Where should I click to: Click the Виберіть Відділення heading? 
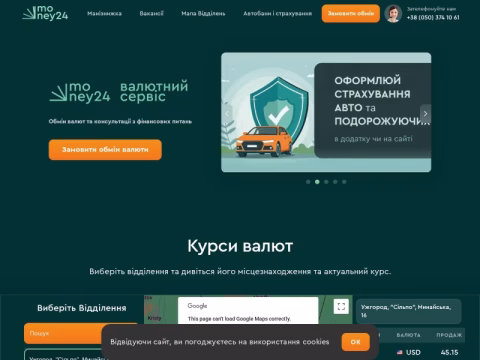point(82,308)
